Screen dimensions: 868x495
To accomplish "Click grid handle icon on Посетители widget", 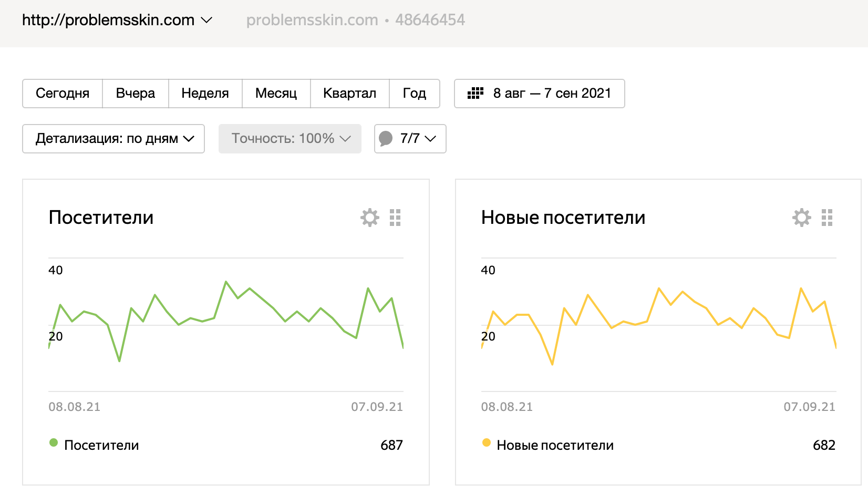I will [395, 218].
